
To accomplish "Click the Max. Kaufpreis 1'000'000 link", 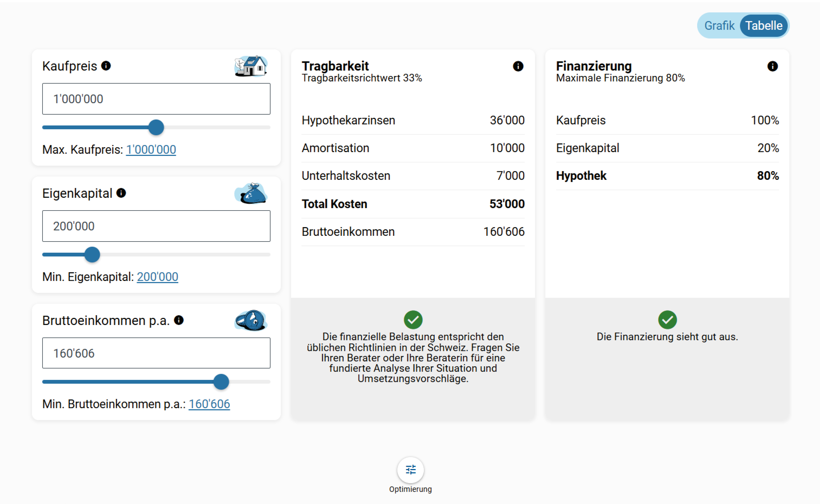I will [x=151, y=149].
